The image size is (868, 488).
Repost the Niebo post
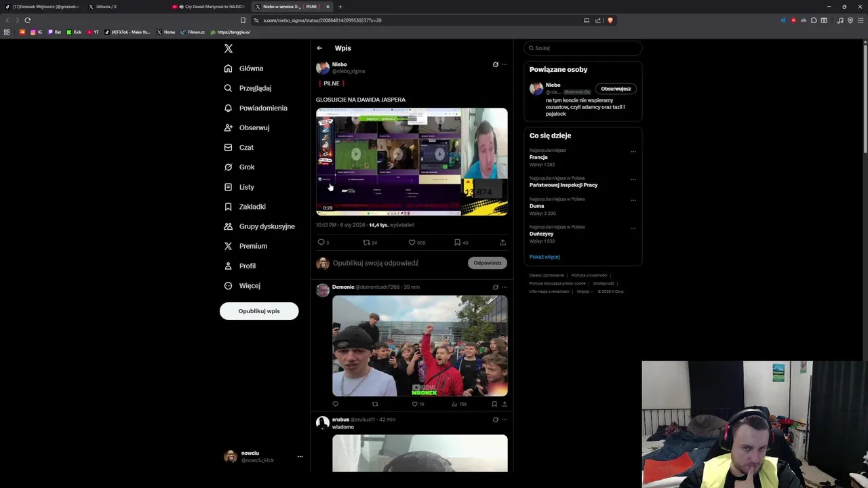point(366,242)
